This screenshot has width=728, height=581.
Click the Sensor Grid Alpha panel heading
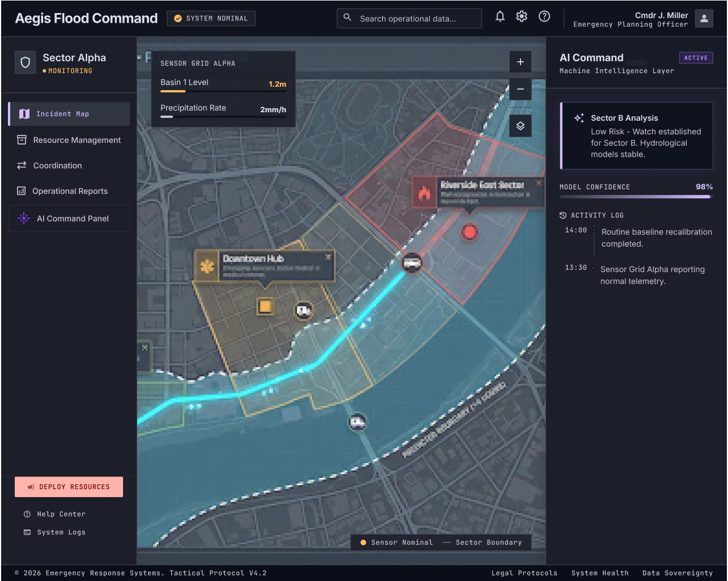(198, 63)
